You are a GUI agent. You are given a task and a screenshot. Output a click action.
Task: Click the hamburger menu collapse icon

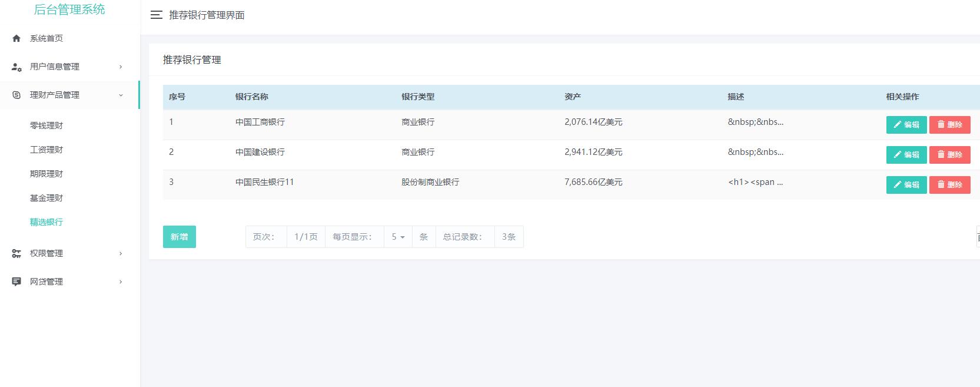(x=156, y=15)
